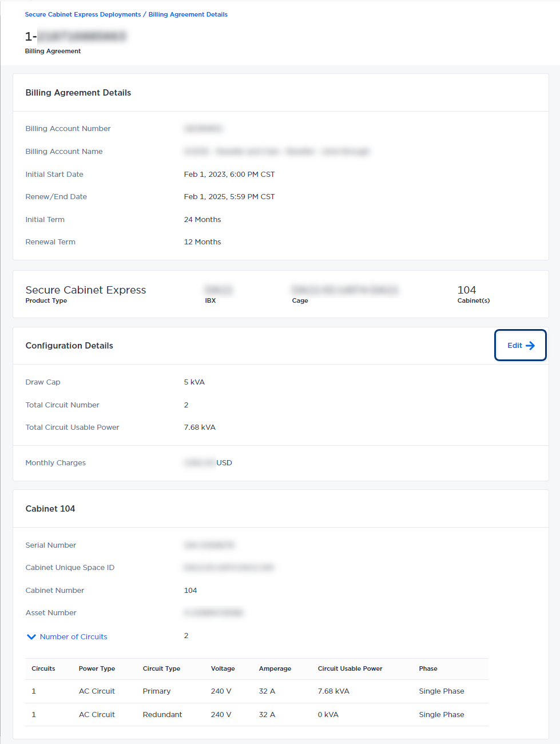Click the Edit button in Configuration Details

click(x=521, y=345)
